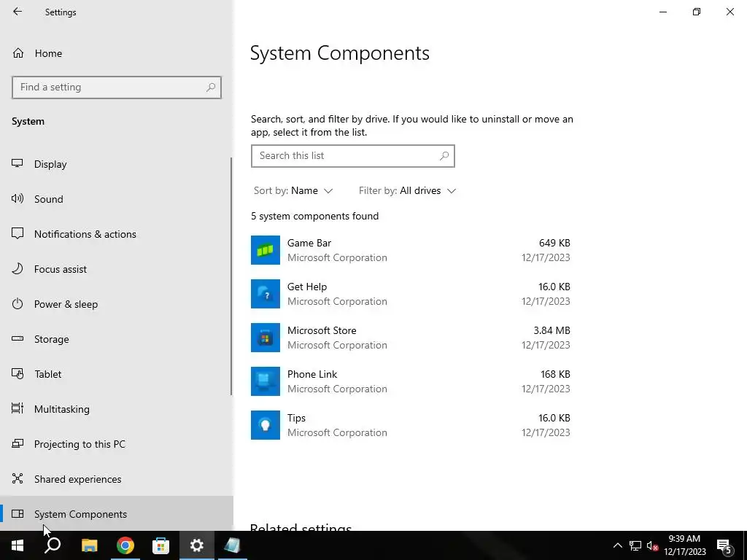The width and height of the screenshot is (747, 560).
Task: Show hidden system tray icons
Action: click(617, 545)
